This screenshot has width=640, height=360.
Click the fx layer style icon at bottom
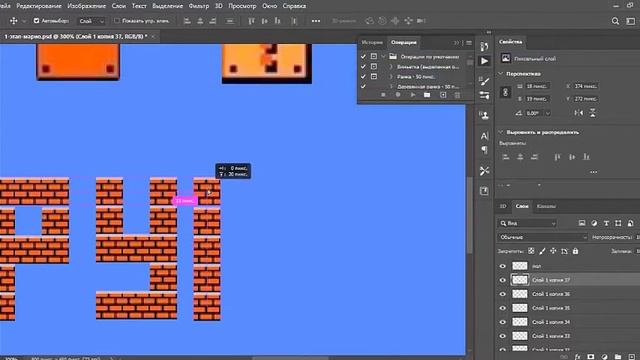[x=577, y=357]
